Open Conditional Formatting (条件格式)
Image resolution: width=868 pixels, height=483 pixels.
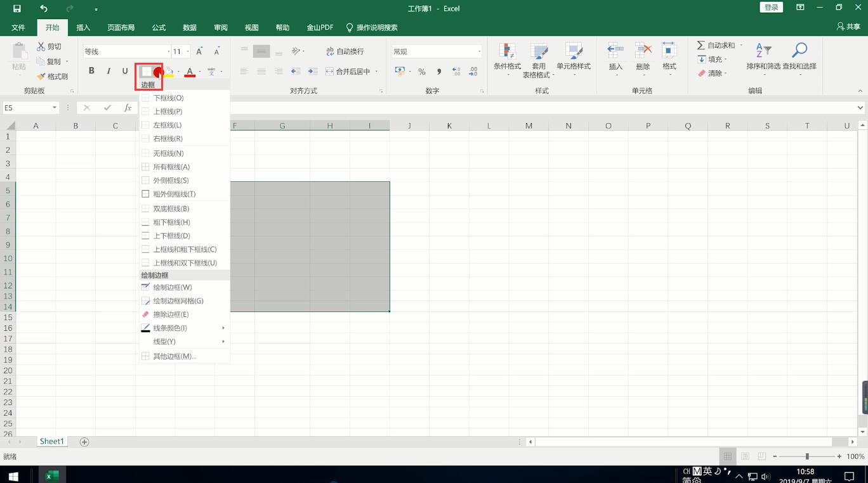[507, 60]
